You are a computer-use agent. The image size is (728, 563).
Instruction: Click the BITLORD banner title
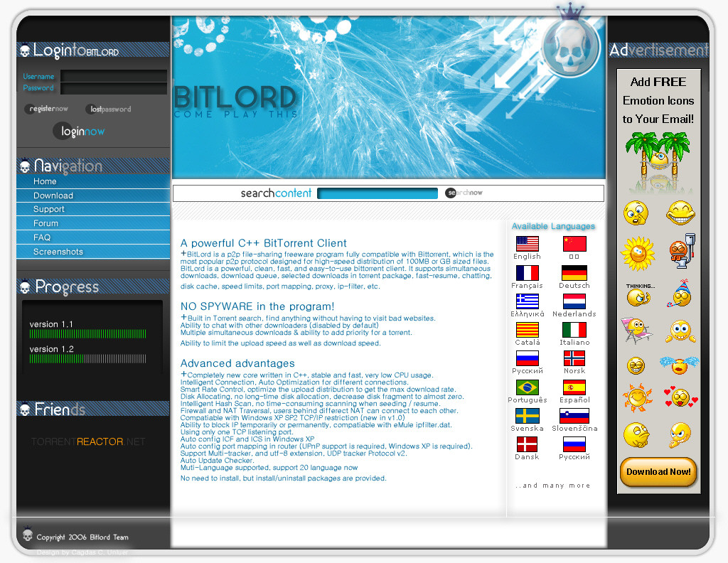tap(235, 97)
